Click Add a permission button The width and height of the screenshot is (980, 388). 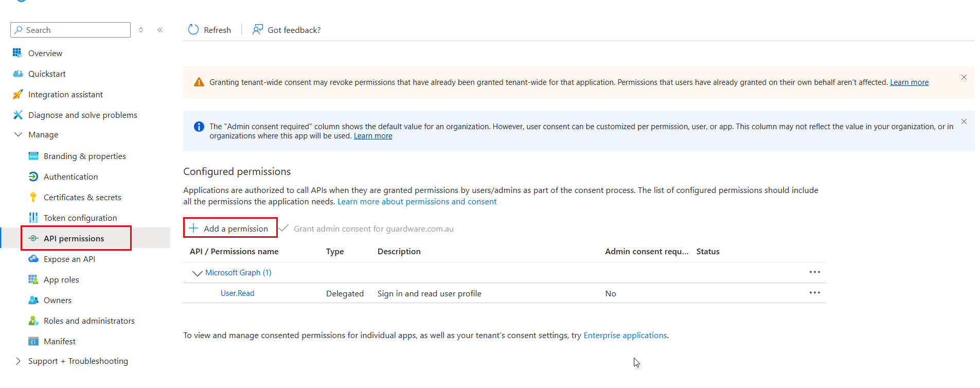(230, 228)
